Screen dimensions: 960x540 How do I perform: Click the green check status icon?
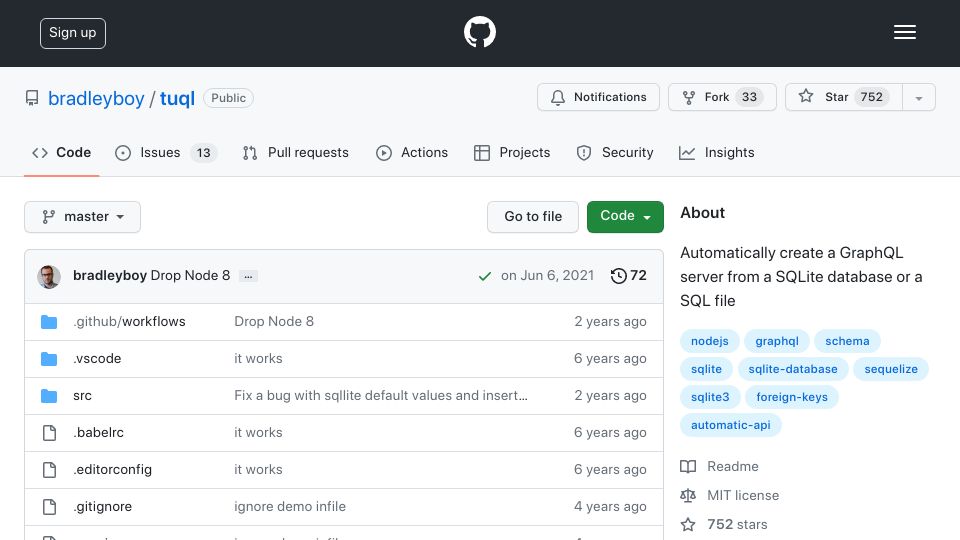pyautogui.click(x=484, y=276)
